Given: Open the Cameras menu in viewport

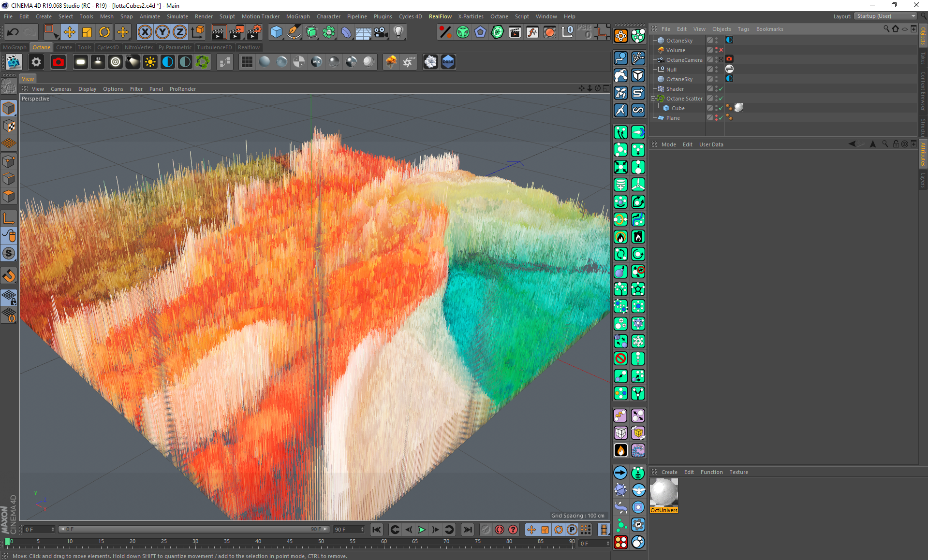Looking at the screenshot, I should [x=61, y=89].
